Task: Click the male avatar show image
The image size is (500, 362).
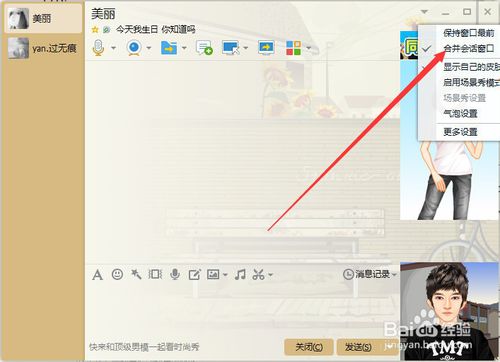Action: [450, 311]
